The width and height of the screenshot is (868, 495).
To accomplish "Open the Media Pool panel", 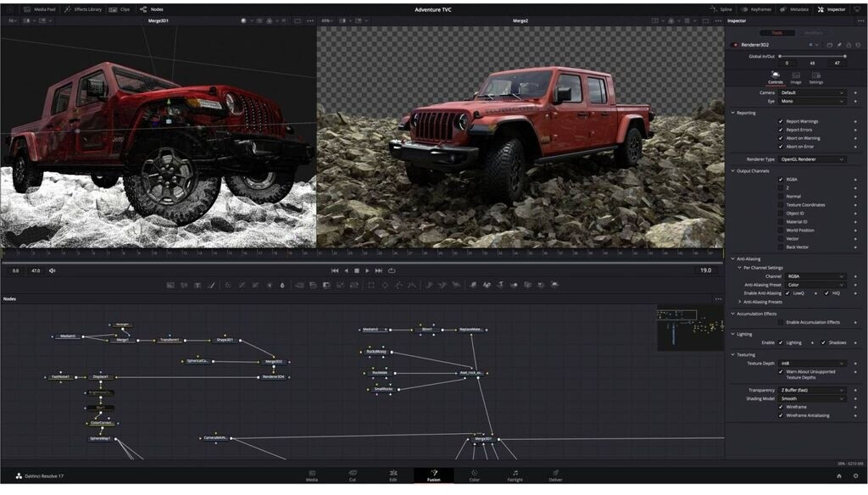I will [40, 9].
